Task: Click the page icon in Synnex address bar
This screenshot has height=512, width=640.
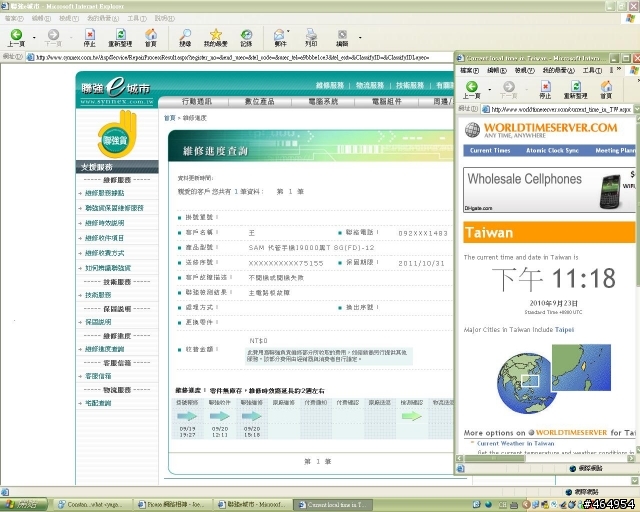Action: (x=30, y=57)
